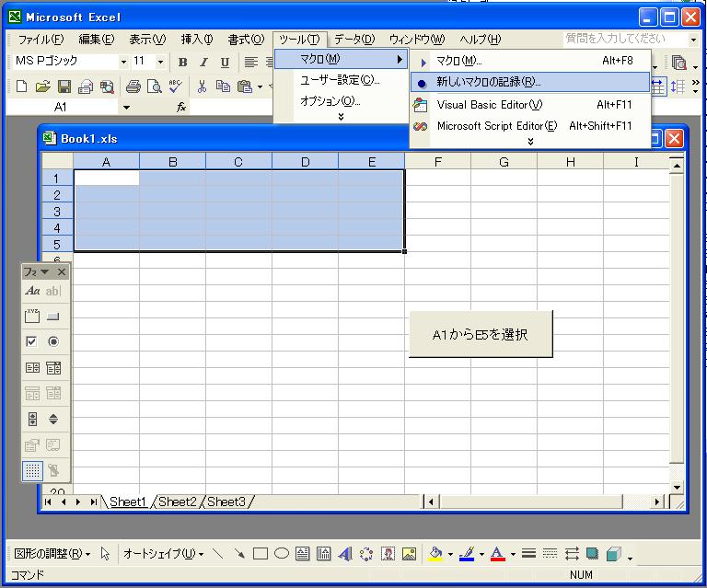Select the Scroll Bar control in Forms toolbar
This screenshot has width=707, height=588.
click(32, 419)
